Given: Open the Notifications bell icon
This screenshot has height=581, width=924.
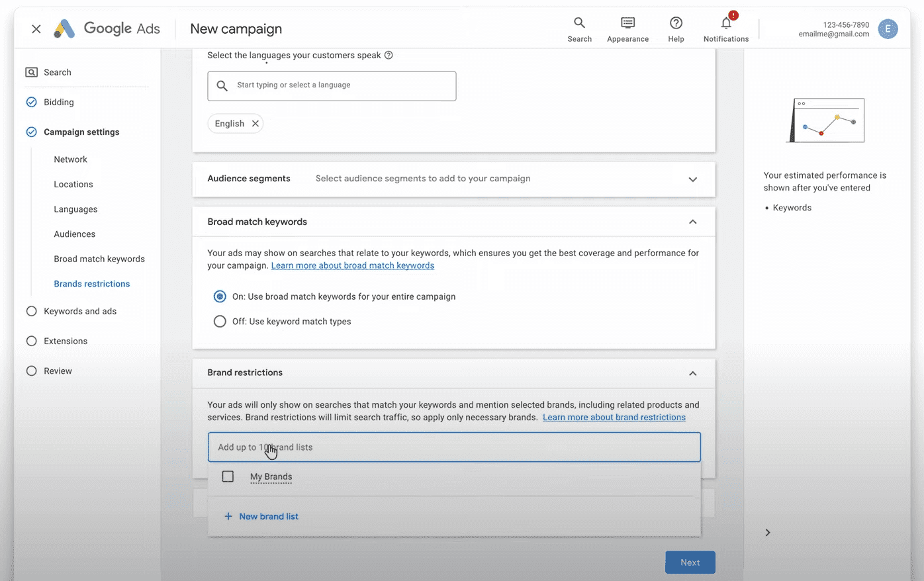Looking at the screenshot, I should pyautogui.click(x=726, y=23).
